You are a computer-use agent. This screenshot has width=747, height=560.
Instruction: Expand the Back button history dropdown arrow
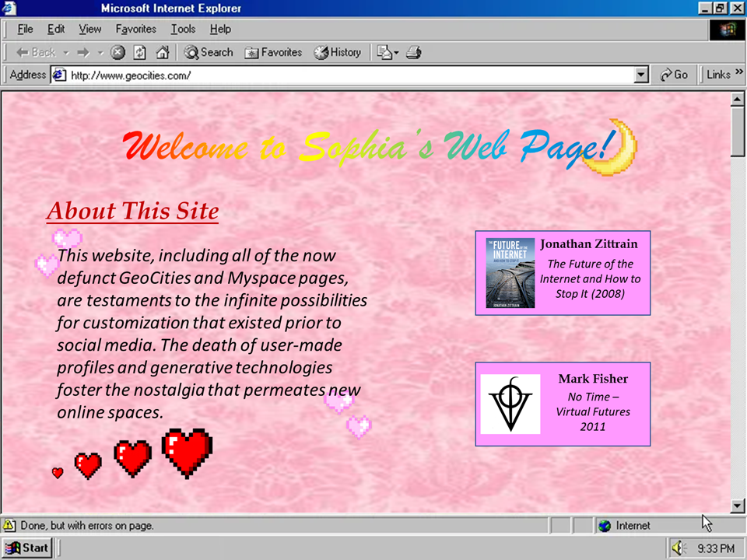click(x=66, y=53)
